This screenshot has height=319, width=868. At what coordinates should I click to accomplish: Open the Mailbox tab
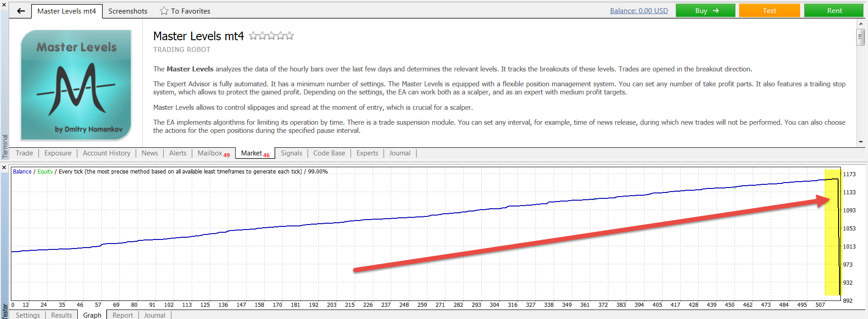[213, 153]
